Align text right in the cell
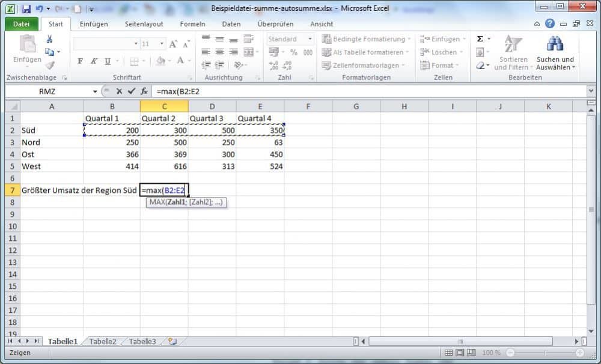601x364 pixels. tap(233, 52)
